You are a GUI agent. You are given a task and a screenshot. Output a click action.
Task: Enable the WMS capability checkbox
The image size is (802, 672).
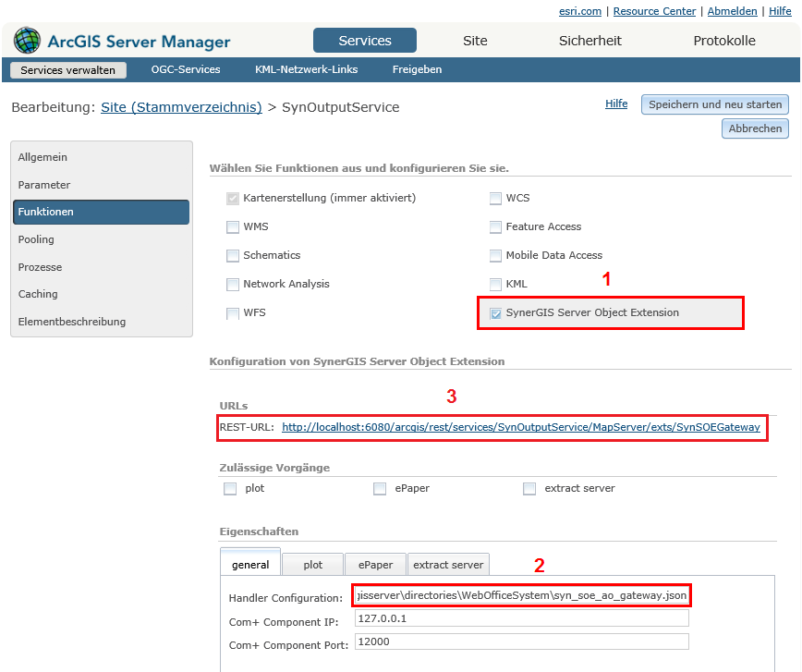233,226
